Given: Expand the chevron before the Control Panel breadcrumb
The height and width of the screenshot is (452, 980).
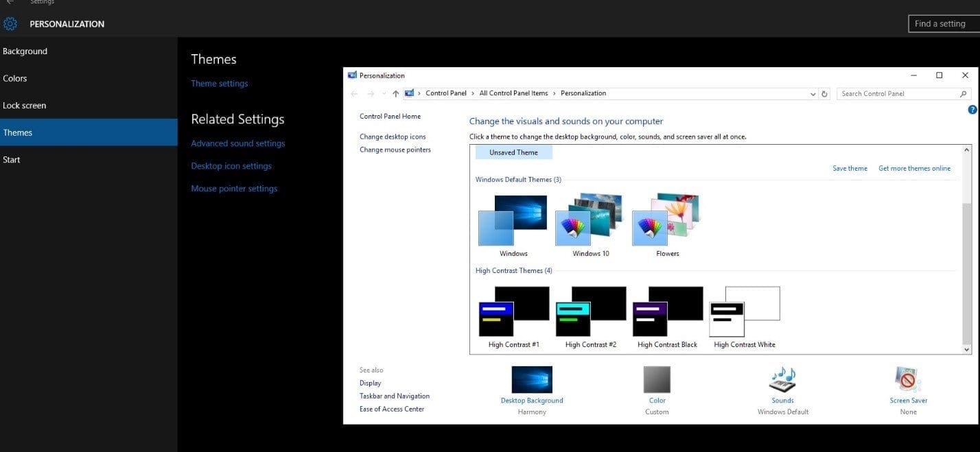Looking at the screenshot, I should tap(419, 93).
